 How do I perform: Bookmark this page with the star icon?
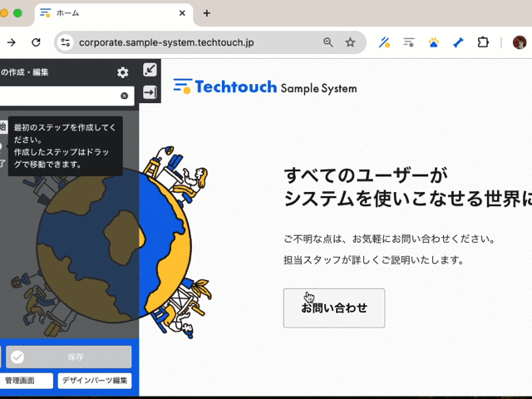tap(350, 42)
